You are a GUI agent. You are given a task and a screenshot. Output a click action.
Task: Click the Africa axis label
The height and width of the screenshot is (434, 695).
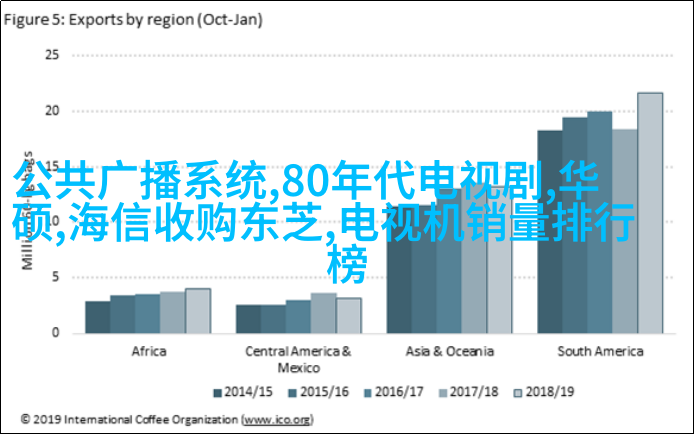pos(148,351)
